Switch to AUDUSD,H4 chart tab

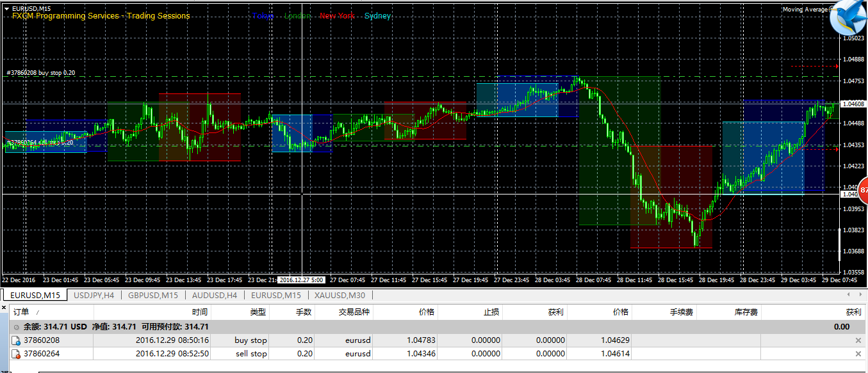(215, 295)
